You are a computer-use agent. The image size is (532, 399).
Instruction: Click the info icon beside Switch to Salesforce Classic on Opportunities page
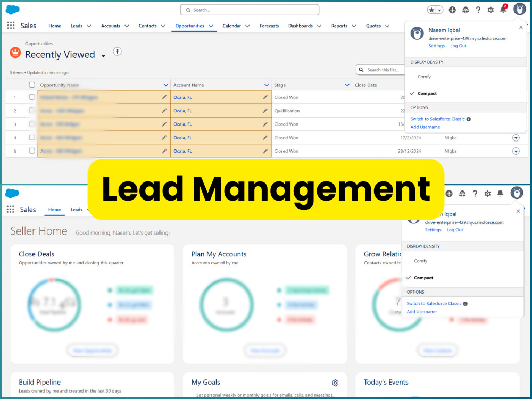coord(469,119)
